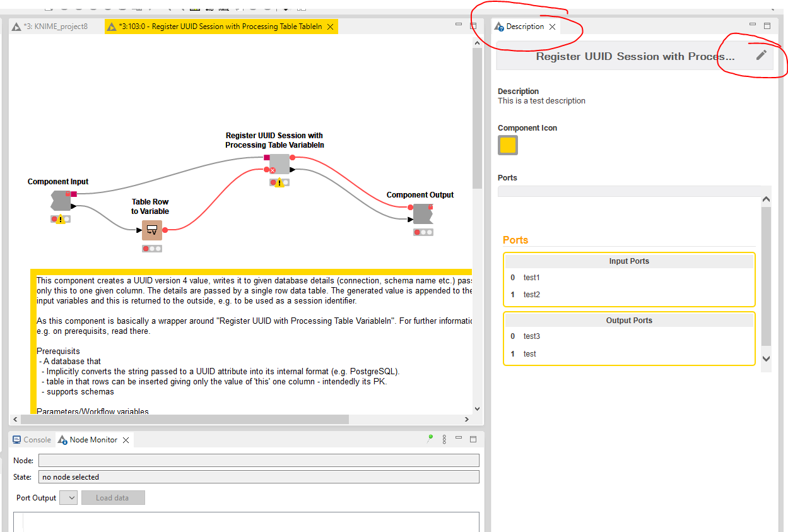Click 'This is a test description' text

[541, 101]
